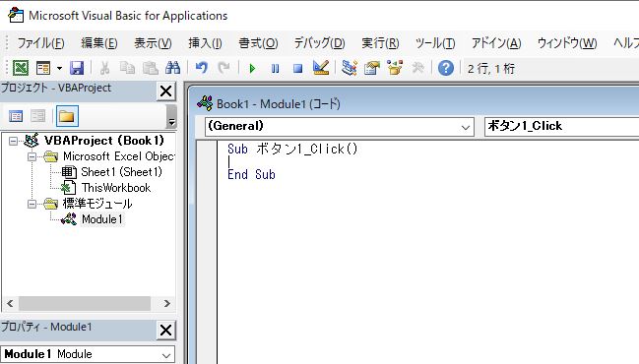Click the End Sub code line
Screen dimensions: 639x364
coord(251,175)
